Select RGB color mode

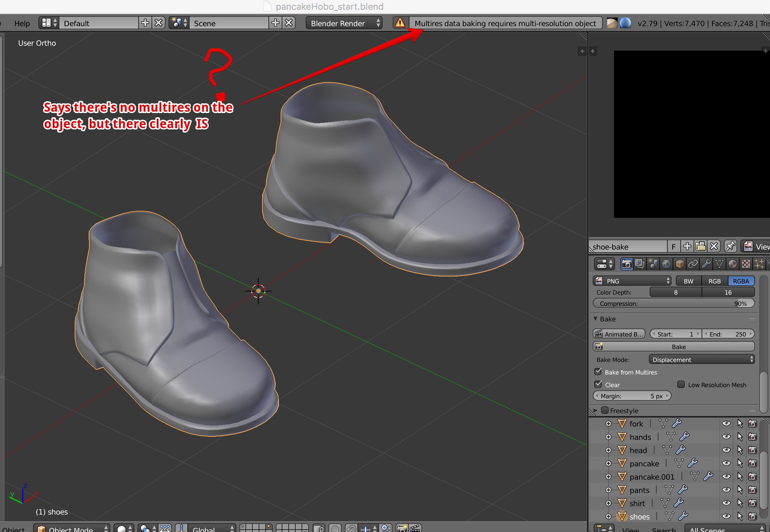point(715,281)
